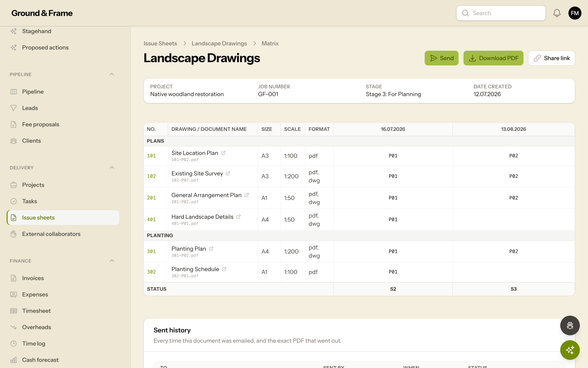This screenshot has height=368, width=588.
Task: Click drawing number 101
Action: click(151, 156)
